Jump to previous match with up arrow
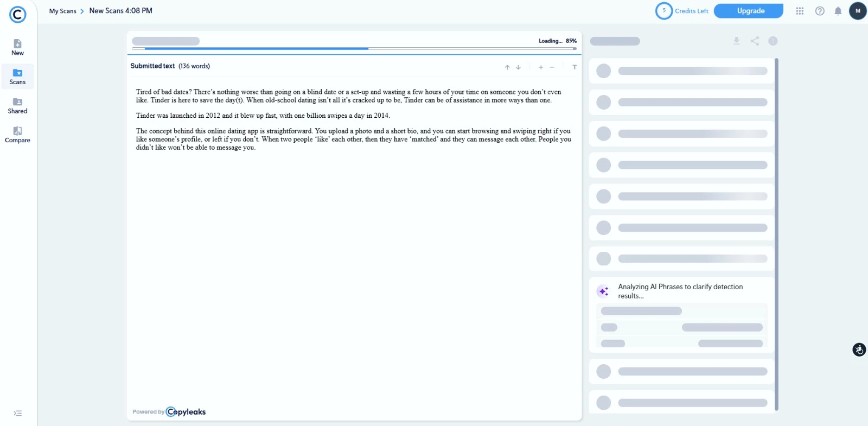 pos(507,67)
